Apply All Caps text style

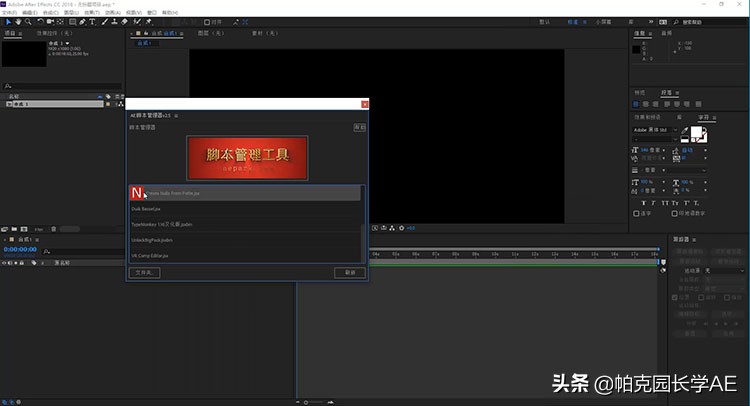pyautogui.click(x=665, y=203)
